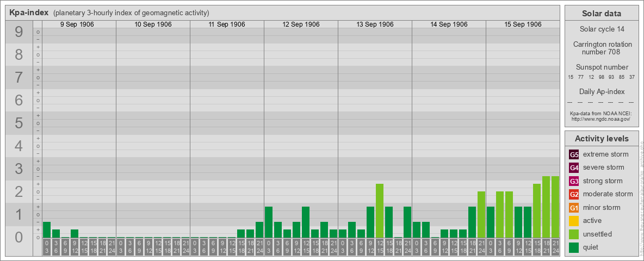Click sunspot value 85
Viewport: 644px width, 261px height.
(622, 77)
